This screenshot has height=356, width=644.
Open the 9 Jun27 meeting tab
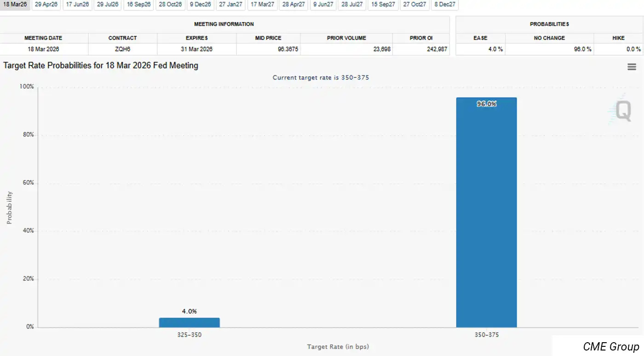323,5
